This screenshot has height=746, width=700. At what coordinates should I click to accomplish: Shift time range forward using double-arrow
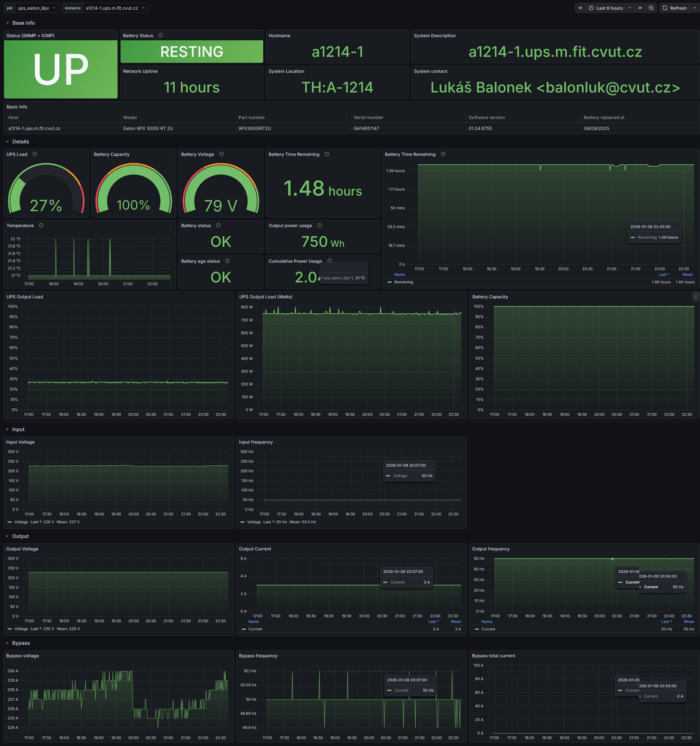[x=640, y=8]
